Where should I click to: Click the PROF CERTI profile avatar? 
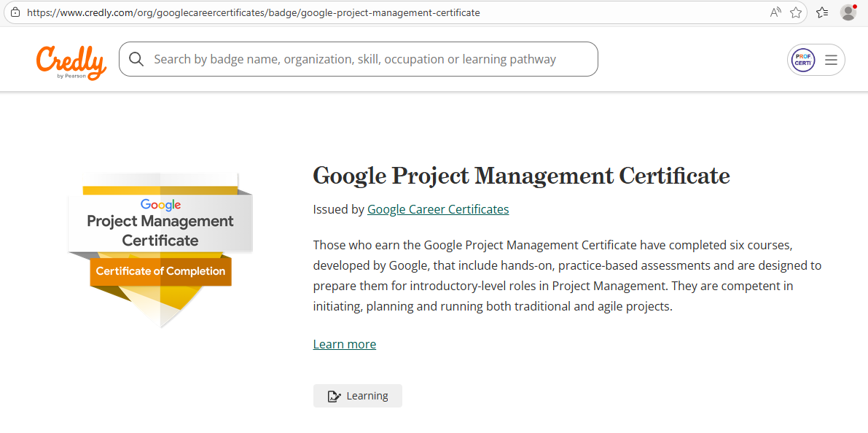803,60
